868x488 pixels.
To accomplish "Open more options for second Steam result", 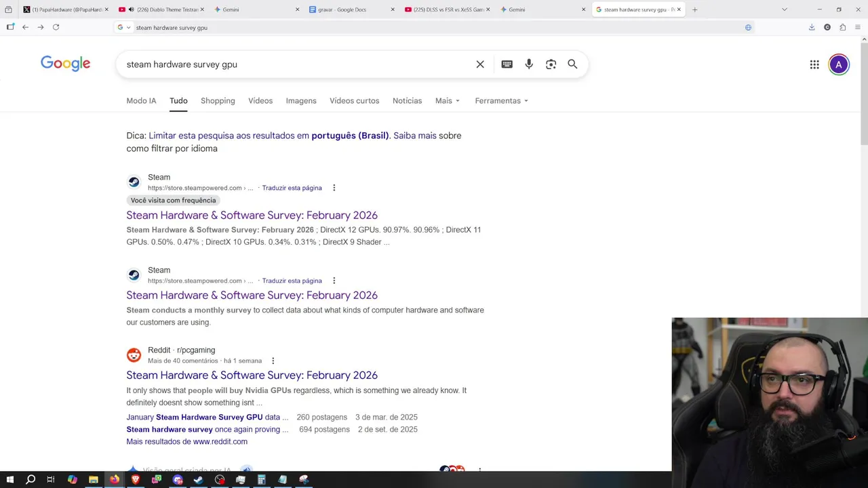I will point(334,281).
